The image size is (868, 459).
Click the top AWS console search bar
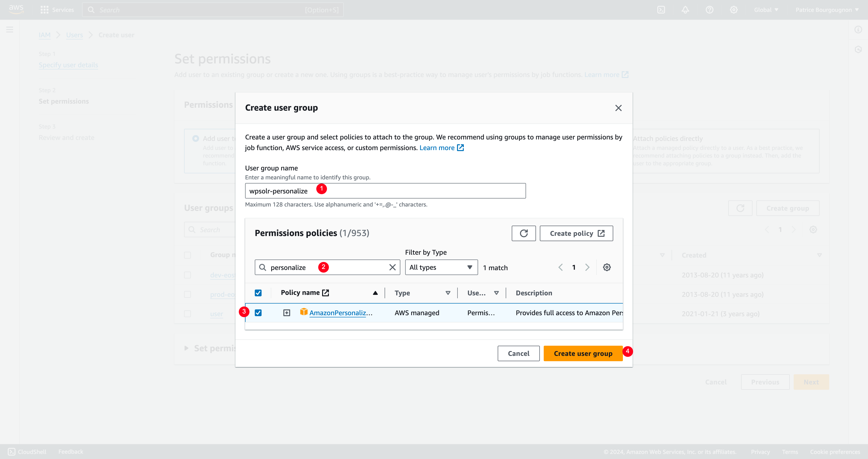point(213,10)
